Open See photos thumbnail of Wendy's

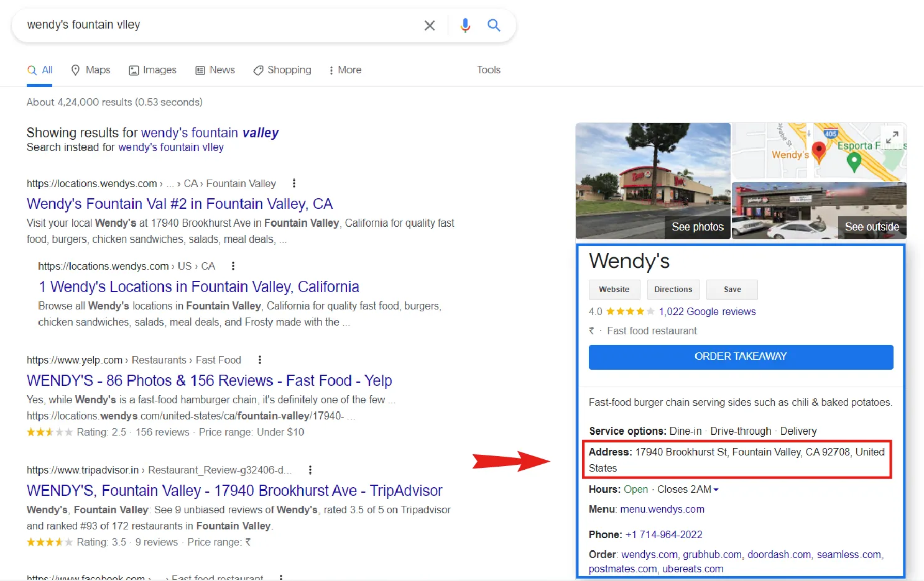(697, 227)
